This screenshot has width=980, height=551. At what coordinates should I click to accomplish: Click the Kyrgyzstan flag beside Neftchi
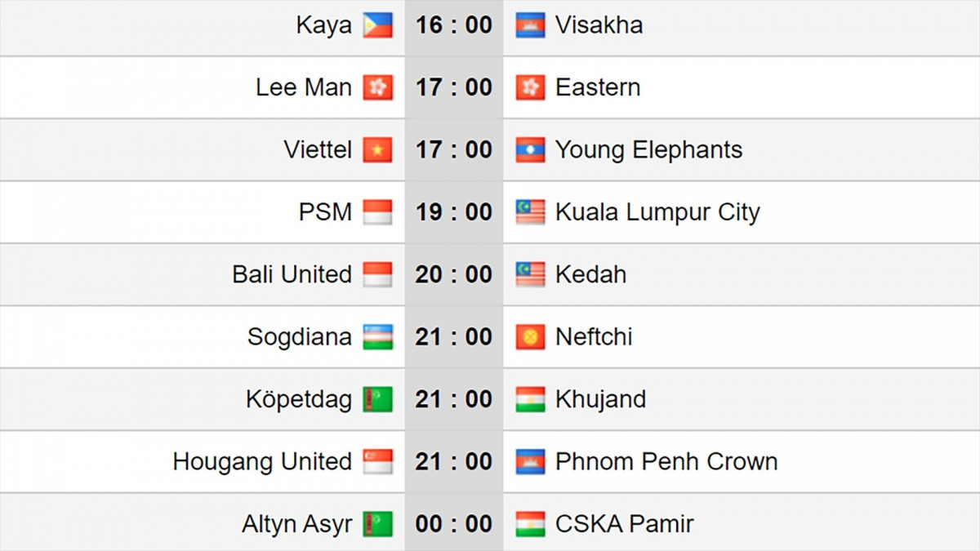(x=530, y=337)
